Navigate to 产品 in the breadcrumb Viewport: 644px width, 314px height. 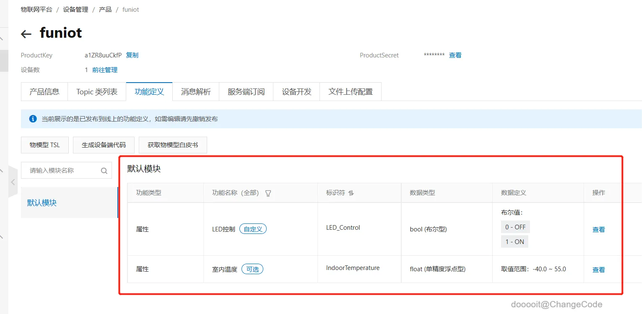pos(105,9)
